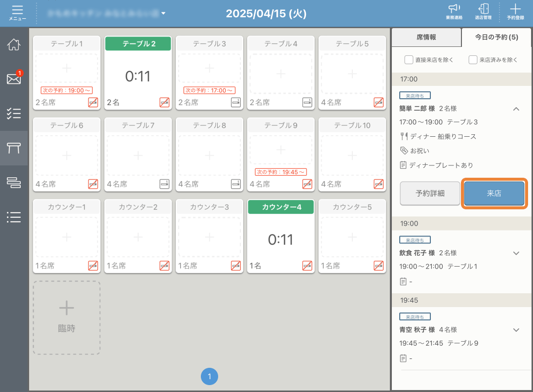Click ディナー 船乗りコース course text
The width and height of the screenshot is (533, 392).
point(443,136)
